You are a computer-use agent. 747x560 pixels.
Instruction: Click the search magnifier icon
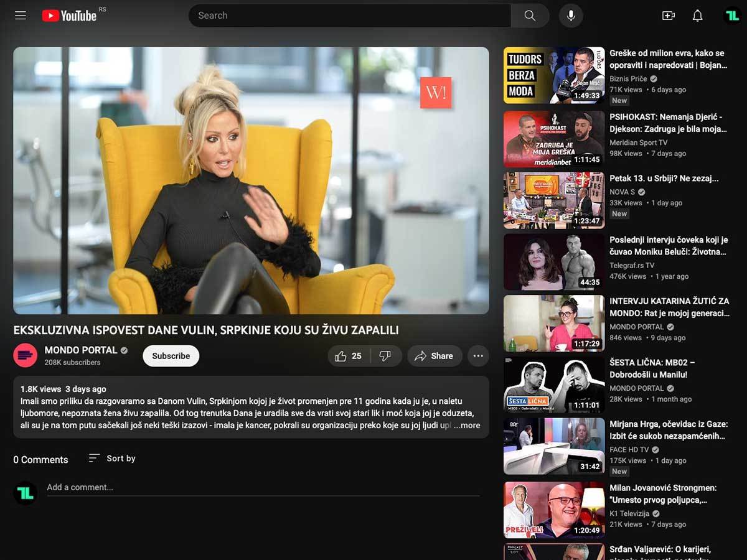tap(529, 16)
